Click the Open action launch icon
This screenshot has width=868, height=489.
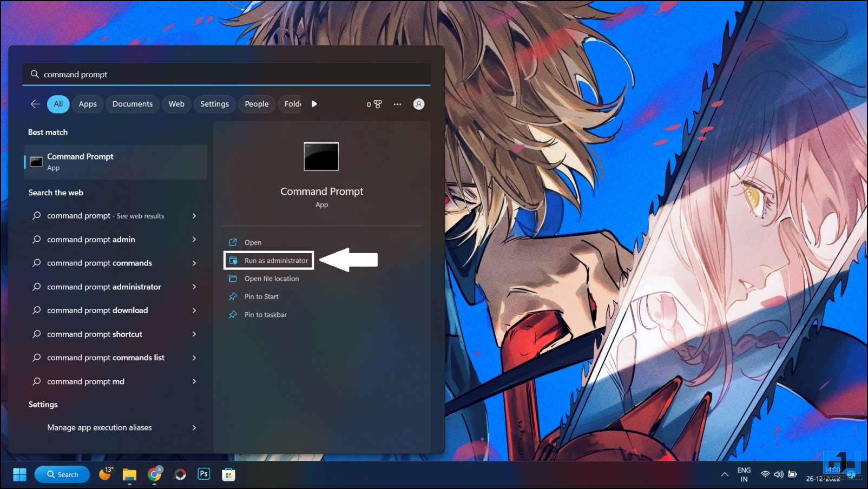coord(233,242)
